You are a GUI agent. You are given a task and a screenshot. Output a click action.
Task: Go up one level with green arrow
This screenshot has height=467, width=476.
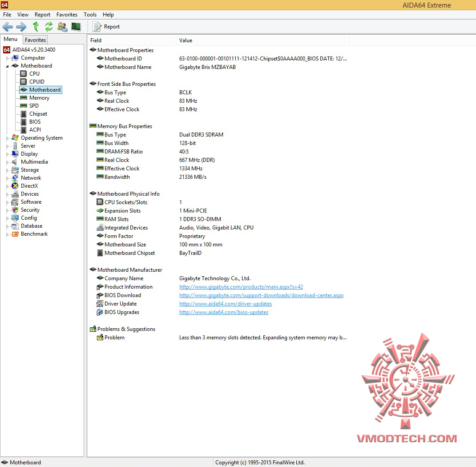coord(36,27)
